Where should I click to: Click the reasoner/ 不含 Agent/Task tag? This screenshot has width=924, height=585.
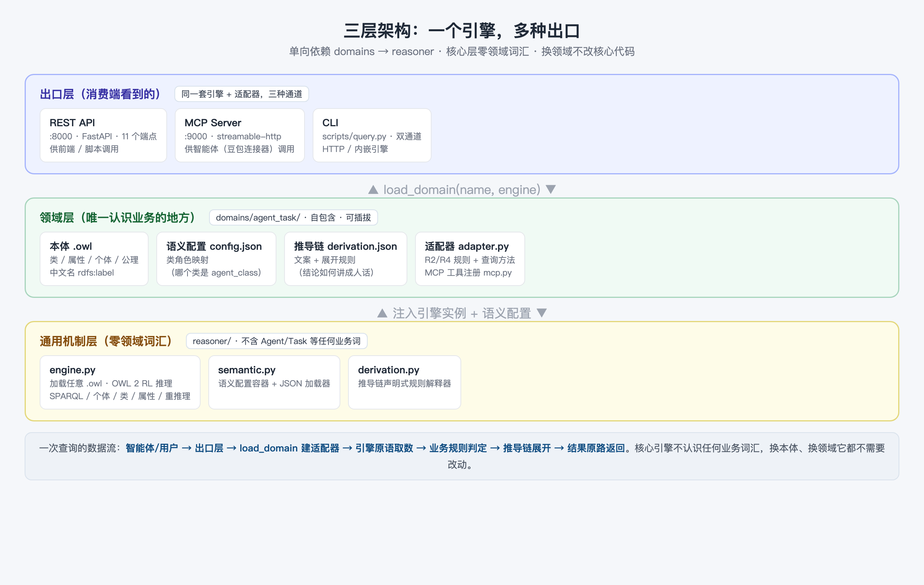[x=277, y=341]
